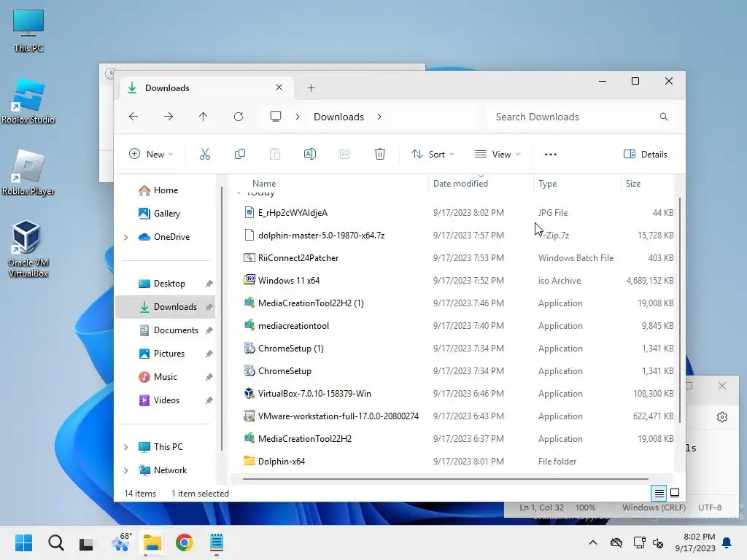Go forward with the right arrow
Viewport: 747px width, 560px height.
(169, 117)
